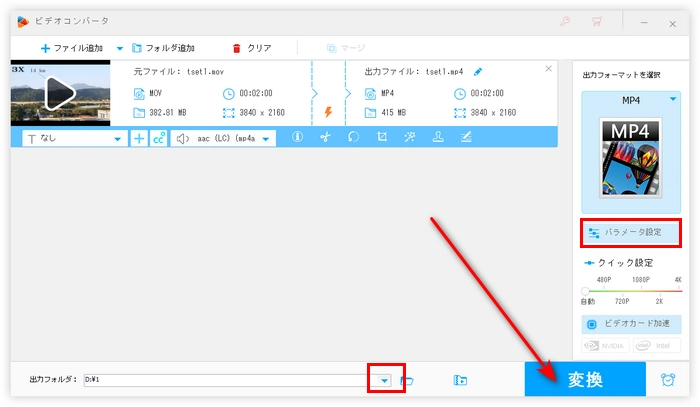The image size is (700, 407).
Task: Open the scissors trim tool
Action: pos(325,137)
